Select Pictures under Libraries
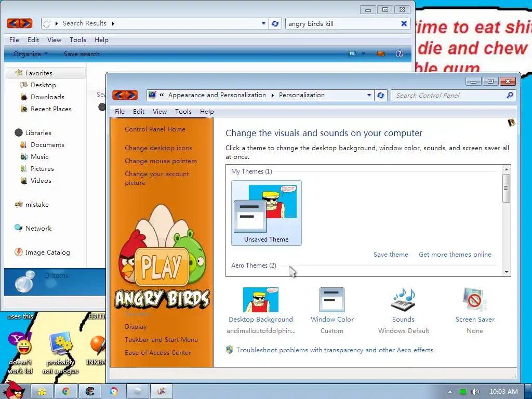 (x=42, y=169)
